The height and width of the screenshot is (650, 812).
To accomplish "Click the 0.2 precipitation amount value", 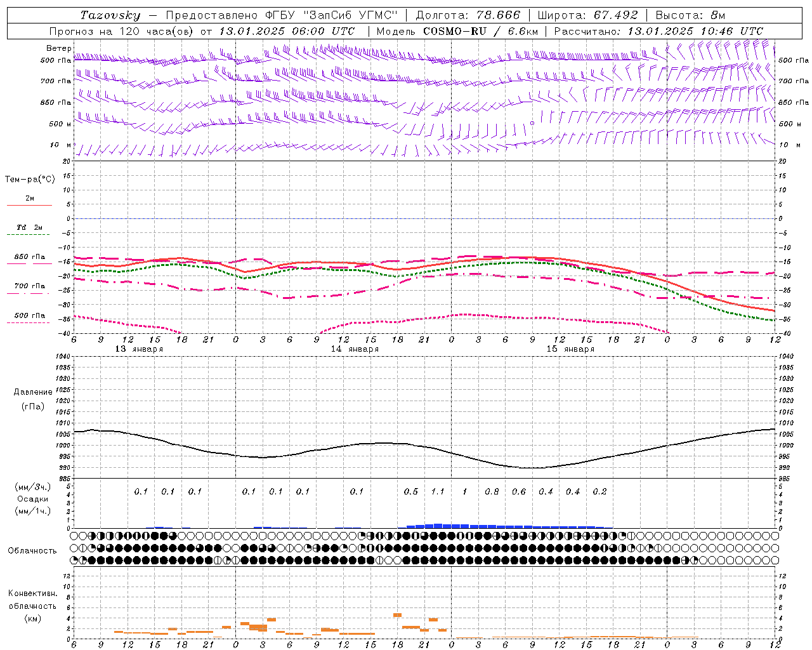I will [599, 491].
